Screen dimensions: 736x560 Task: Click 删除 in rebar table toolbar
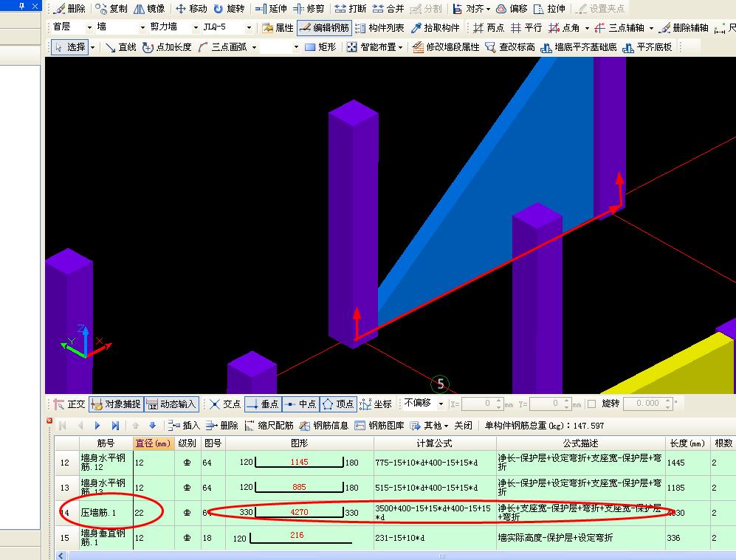pyautogui.click(x=222, y=426)
